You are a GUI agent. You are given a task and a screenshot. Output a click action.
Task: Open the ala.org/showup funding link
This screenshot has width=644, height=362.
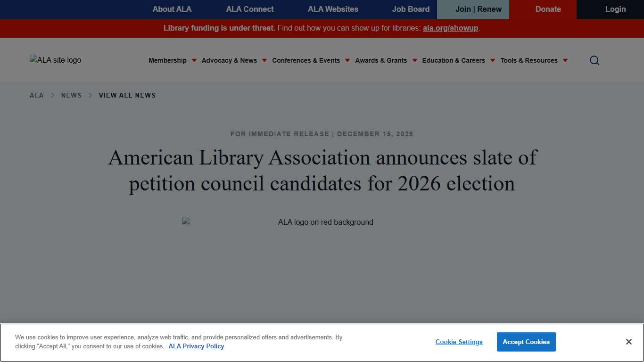click(450, 28)
